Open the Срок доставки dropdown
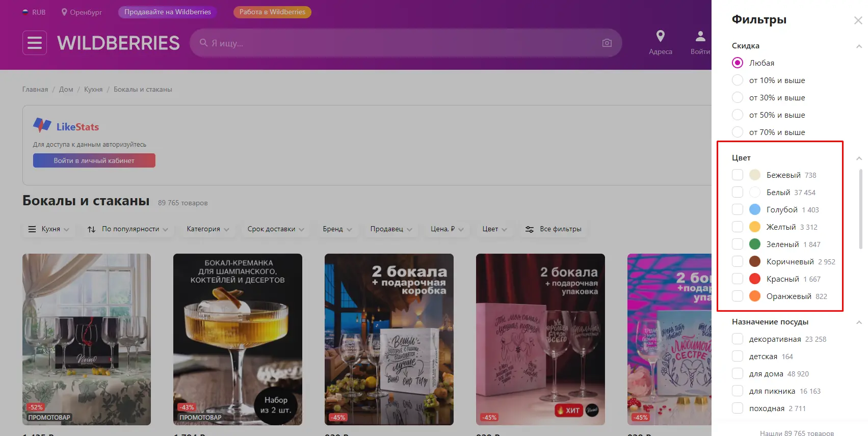The height and width of the screenshot is (436, 868). tap(276, 229)
